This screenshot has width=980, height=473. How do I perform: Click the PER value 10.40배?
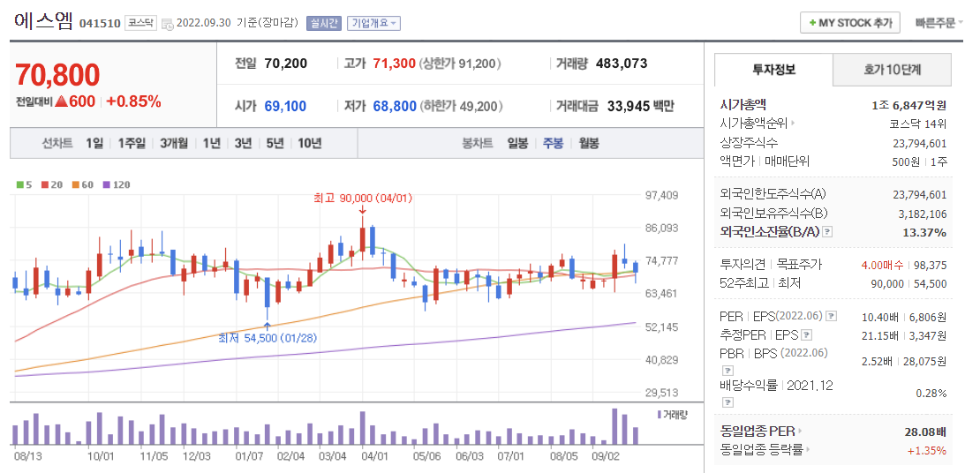click(x=881, y=317)
